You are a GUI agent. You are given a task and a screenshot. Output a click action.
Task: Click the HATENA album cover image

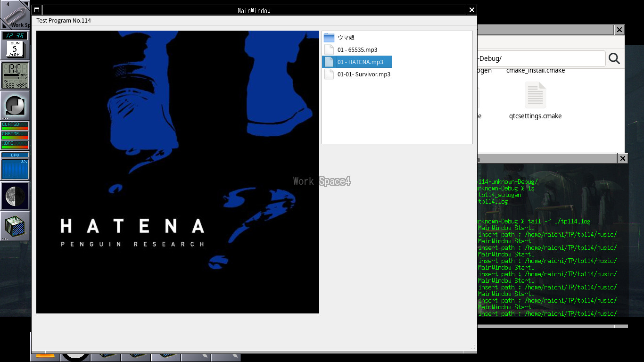178,172
